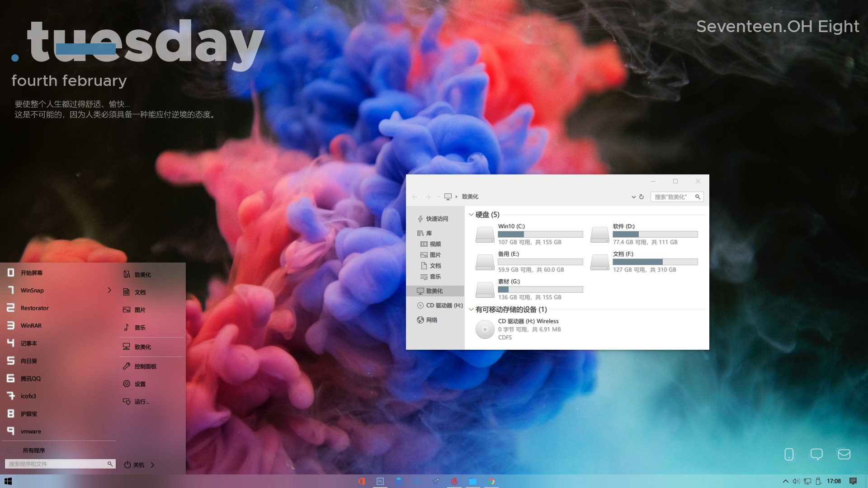
Task: Click the computer icon in the address bar
Action: tap(448, 197)
